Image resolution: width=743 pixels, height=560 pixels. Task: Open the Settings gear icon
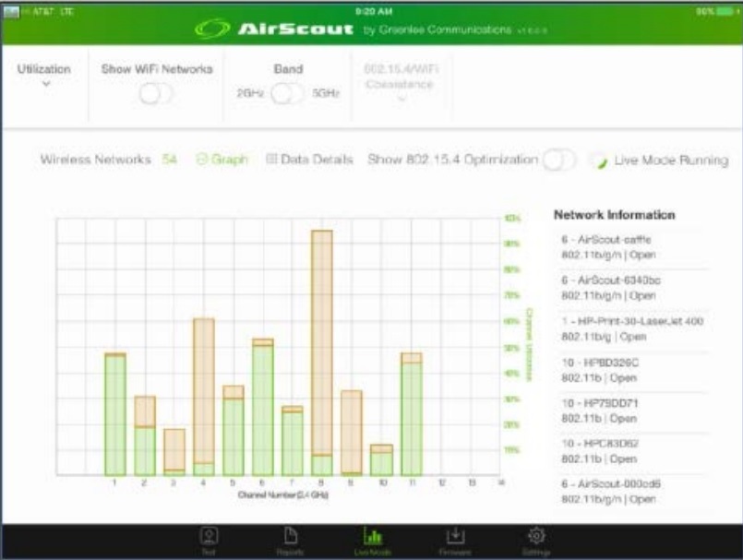(535, 537)
